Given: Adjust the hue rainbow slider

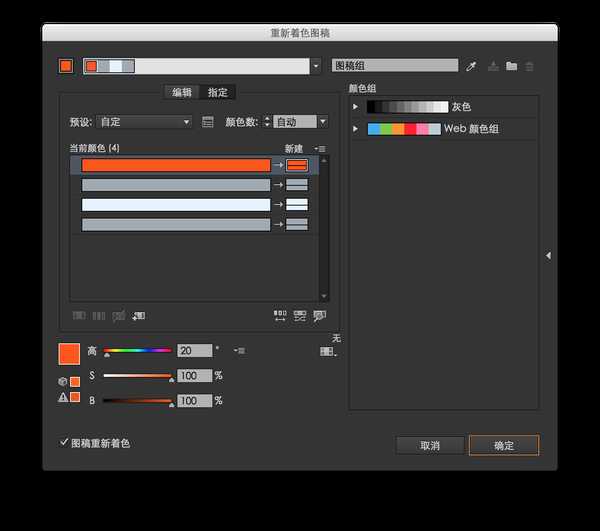Looking at the screenshot, I should click(137, 350).
